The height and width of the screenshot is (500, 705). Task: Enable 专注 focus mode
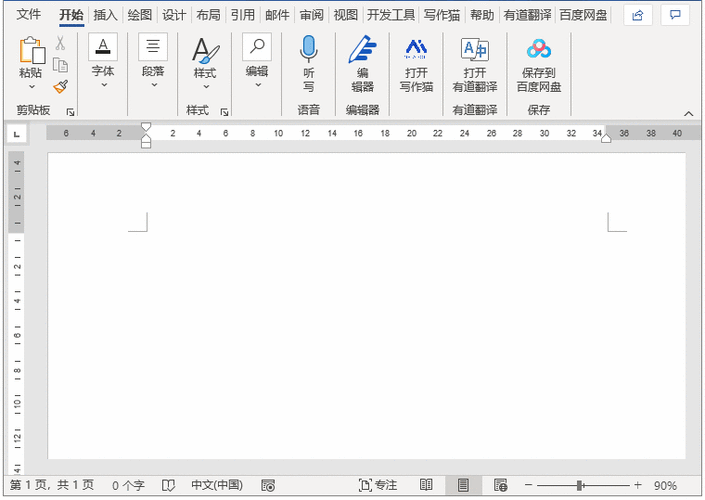point(378,485)
